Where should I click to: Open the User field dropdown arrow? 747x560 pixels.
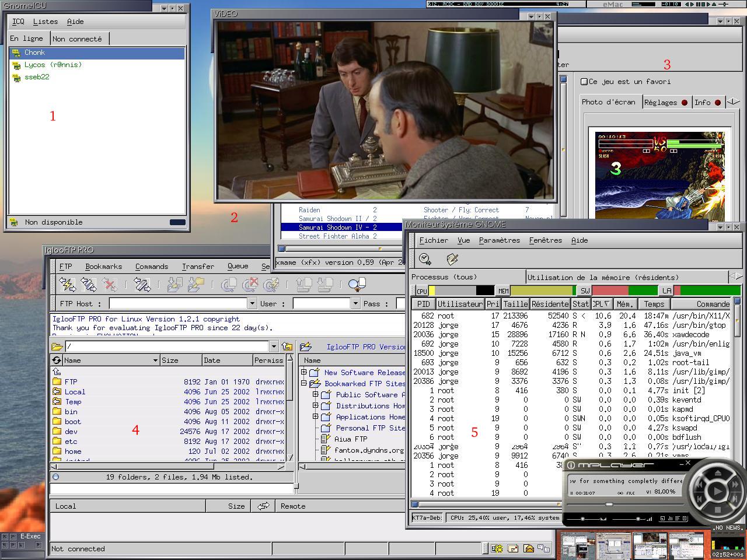point(355,303)
